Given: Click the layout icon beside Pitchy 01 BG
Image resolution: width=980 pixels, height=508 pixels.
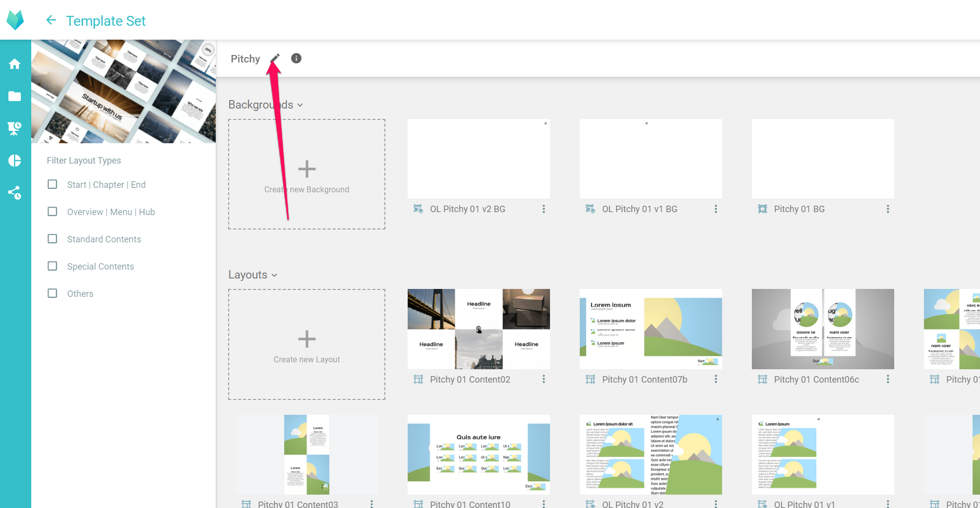Looking at the screenshot, I should (x=762, y=209).
